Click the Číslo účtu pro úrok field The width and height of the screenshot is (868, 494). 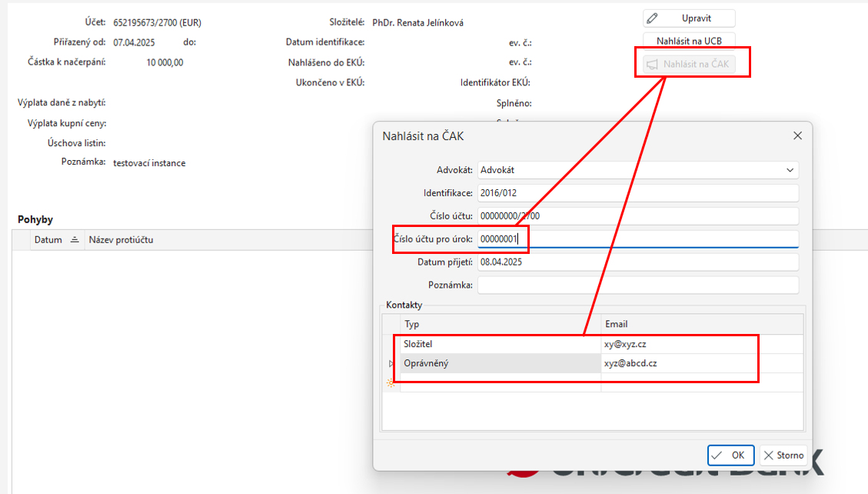coord(637,239)
